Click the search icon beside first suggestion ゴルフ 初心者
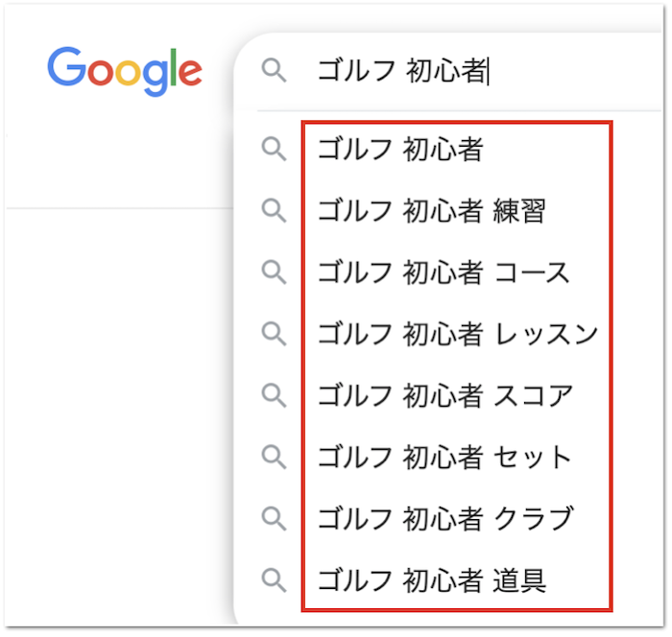672x637 pixels. (275, 149)
